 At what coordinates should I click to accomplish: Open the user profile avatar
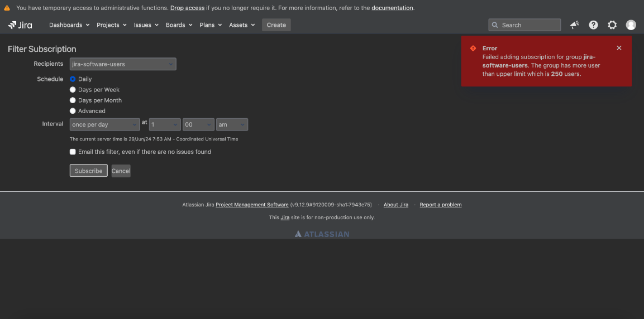point(631,25)
